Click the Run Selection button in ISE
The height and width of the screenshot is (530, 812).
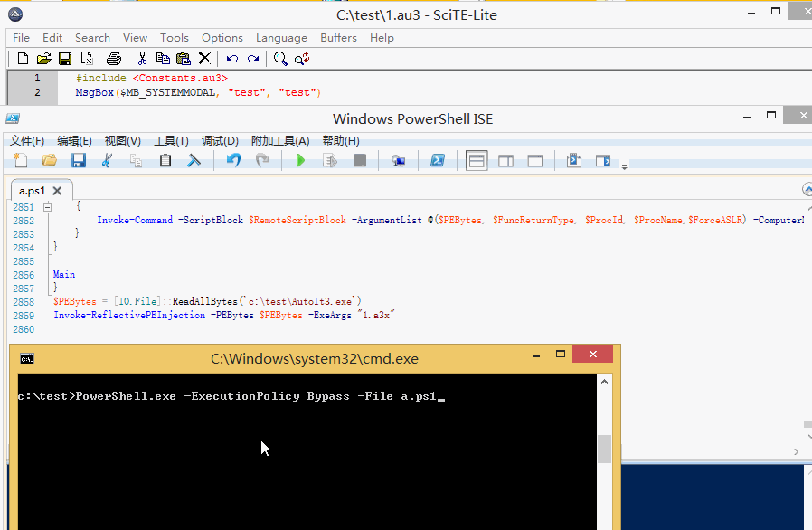pyautogui.click(x=329, y=160)
